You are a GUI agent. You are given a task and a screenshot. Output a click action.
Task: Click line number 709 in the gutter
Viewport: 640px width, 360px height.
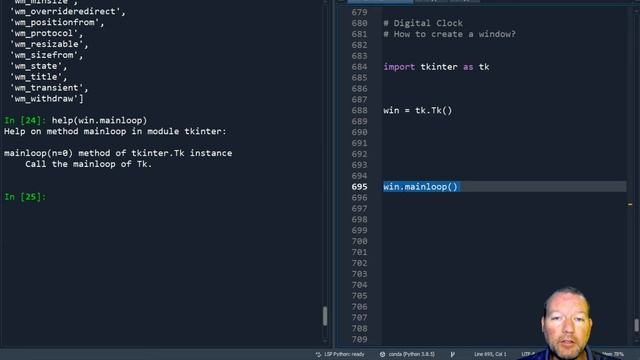pyautogui.click(x=359, y=339)
